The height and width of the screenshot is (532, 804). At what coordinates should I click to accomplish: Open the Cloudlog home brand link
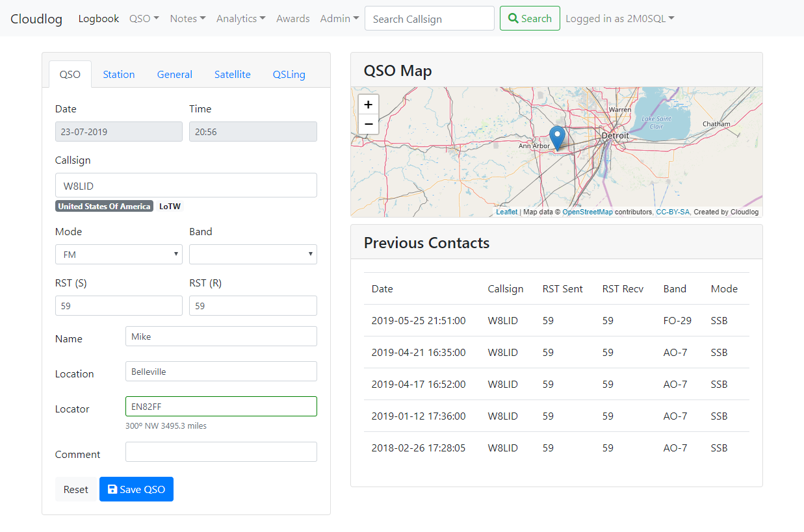click(36, 19)
